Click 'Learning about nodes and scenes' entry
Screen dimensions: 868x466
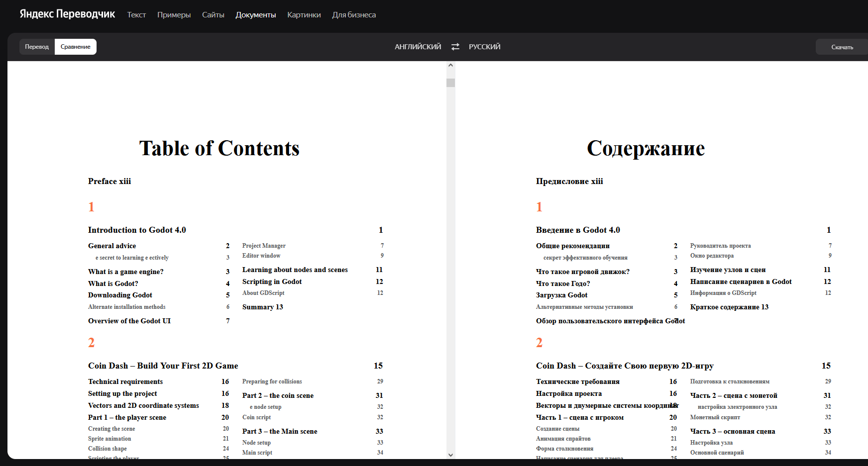coord(295,270)
